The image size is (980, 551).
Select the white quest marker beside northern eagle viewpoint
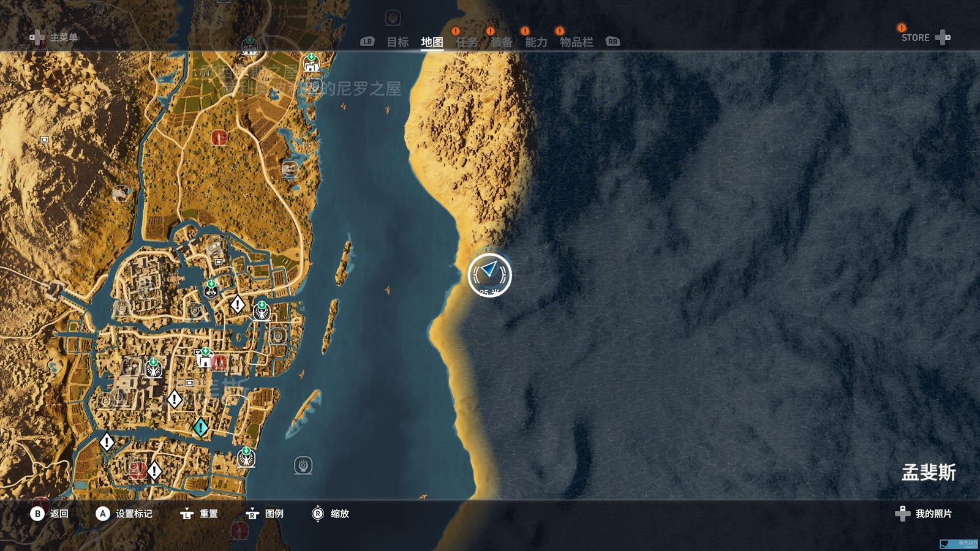click(x=238, y=304)
